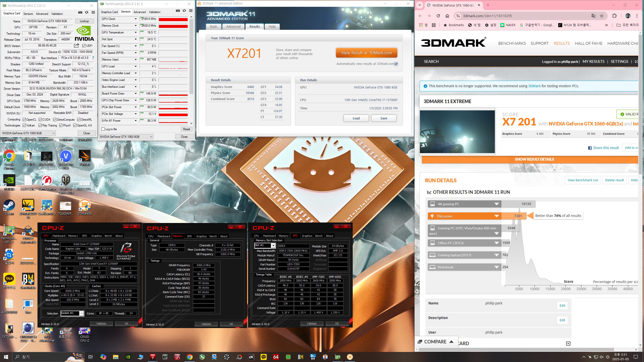Click the Bus Interface question mark icon

93,58
